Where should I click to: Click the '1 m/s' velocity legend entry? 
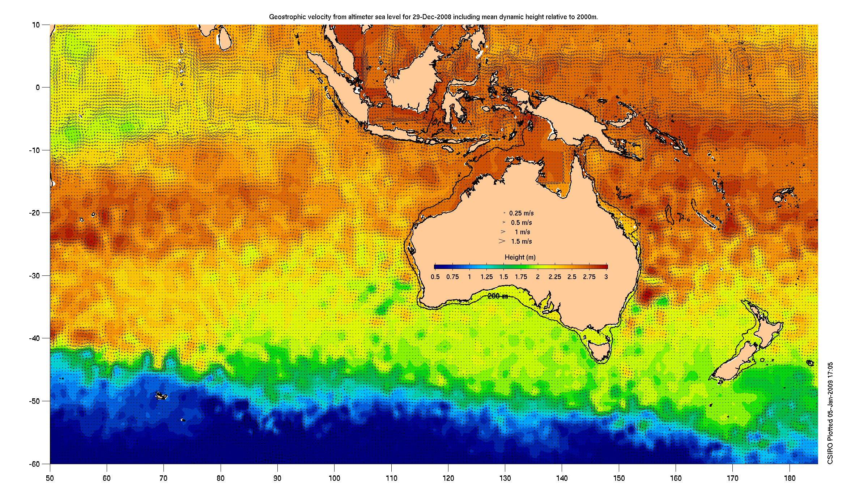tap(522, 232)
